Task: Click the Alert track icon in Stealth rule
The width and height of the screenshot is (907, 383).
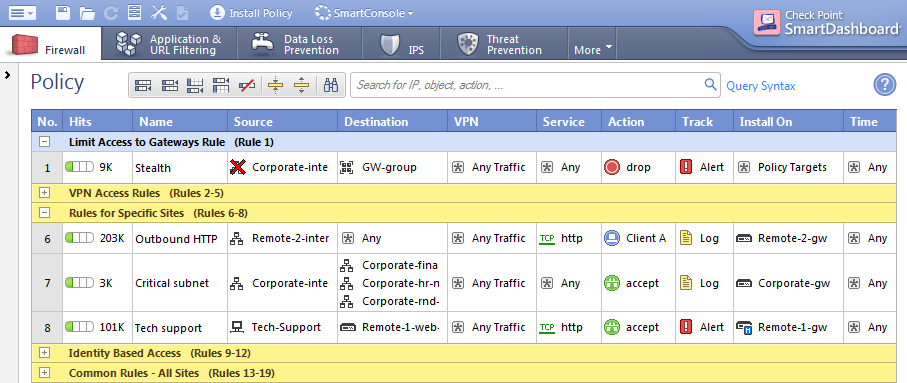Action: tap(686, 167)
